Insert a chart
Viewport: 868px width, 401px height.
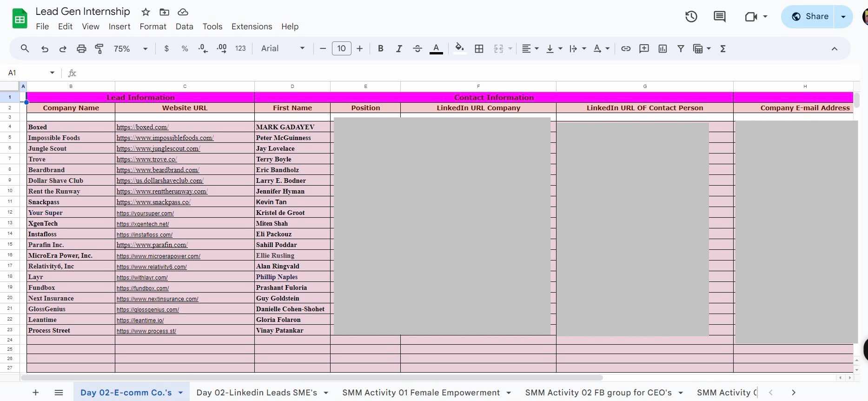click(x=663, y=48)
